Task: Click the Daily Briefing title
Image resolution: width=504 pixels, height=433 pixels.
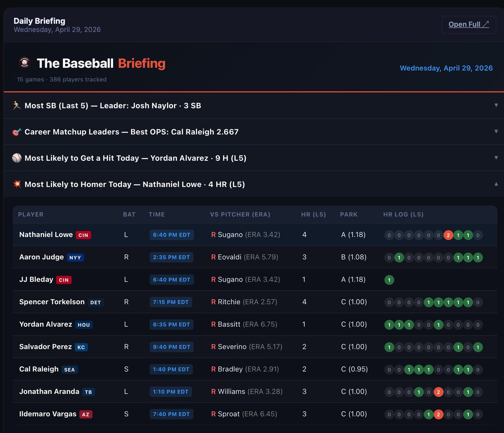Action: click(x=39, y=21)
